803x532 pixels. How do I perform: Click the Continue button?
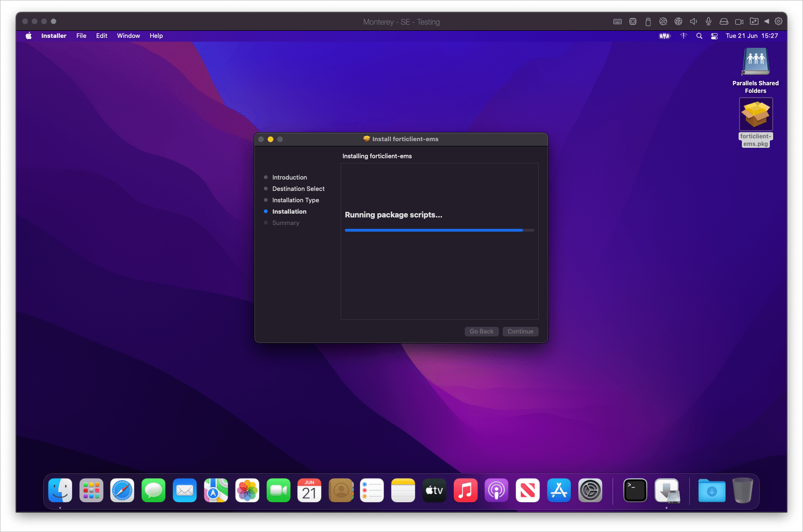520,332
